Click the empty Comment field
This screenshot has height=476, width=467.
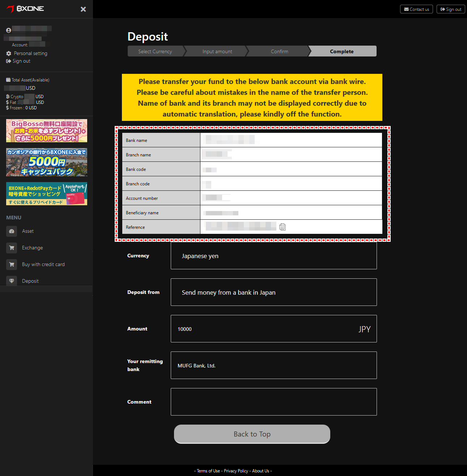(x=273, y=402)
